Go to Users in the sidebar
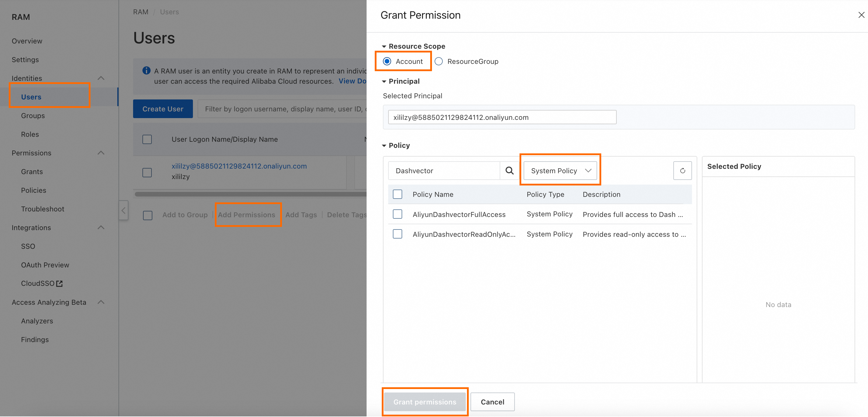868x417 pixels. click(x=31, y=97)
